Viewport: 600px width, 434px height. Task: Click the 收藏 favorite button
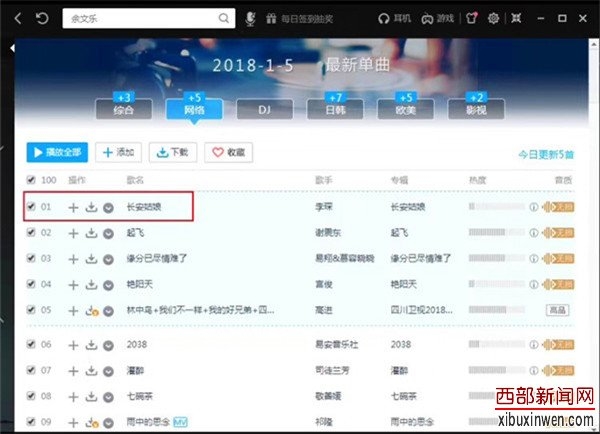click(229, 152)
